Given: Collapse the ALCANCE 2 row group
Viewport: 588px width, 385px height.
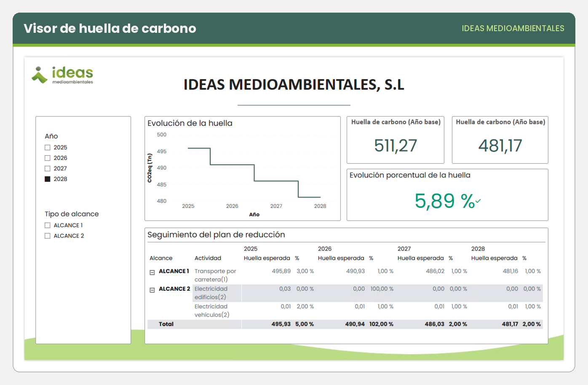Looking at the screenshot, I should pyautogui.click(x=152, y=290).
